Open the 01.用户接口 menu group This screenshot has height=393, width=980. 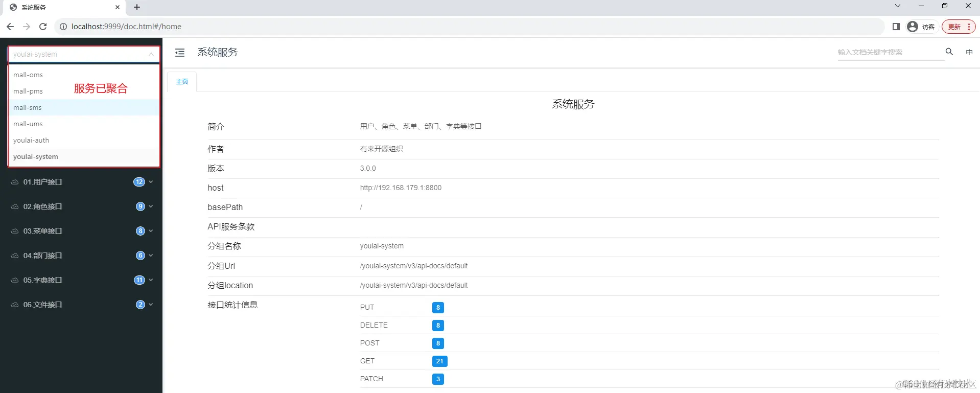81,182
